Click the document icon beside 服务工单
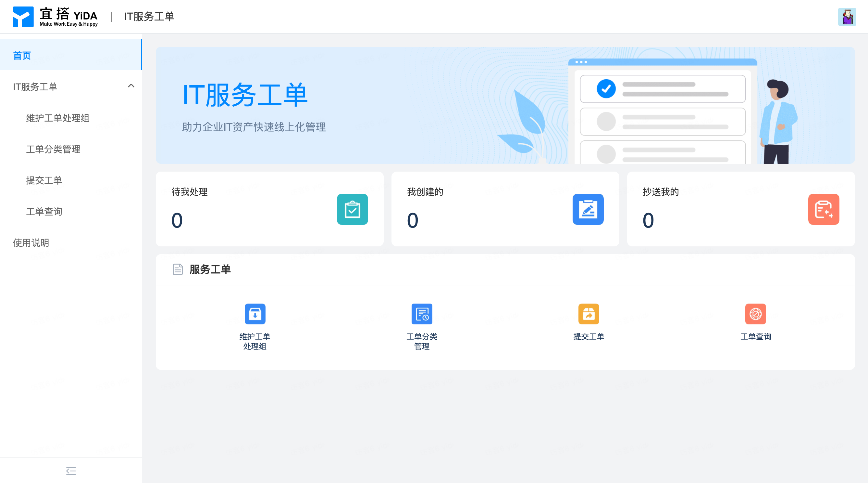Image resolution: width=868 pixels, height=483 pixels. click(178, 269)
